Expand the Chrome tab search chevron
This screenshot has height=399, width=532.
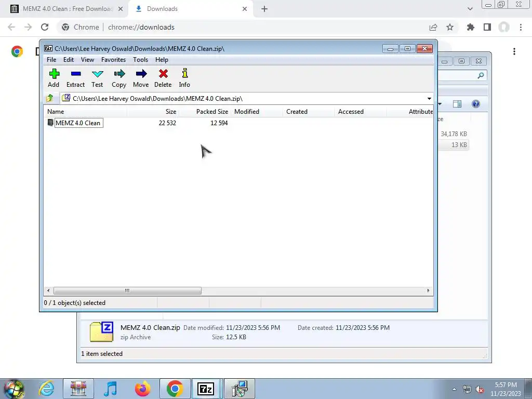470,9
